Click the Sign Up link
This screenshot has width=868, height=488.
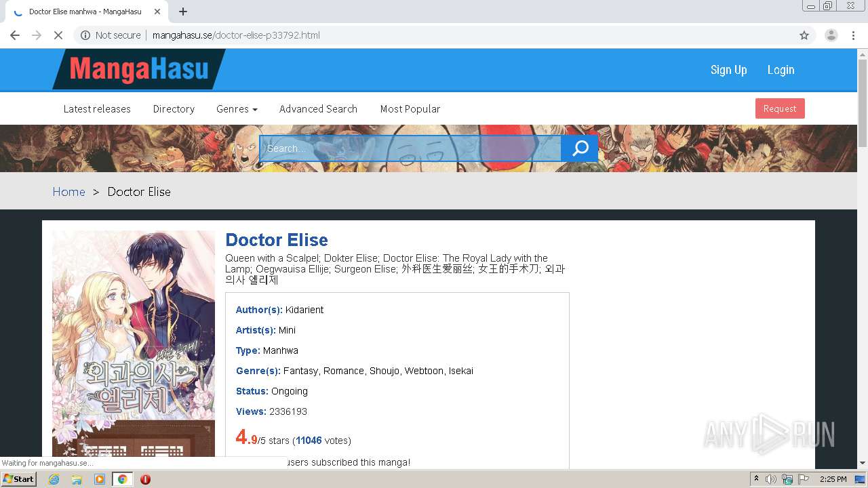[728, 70]
